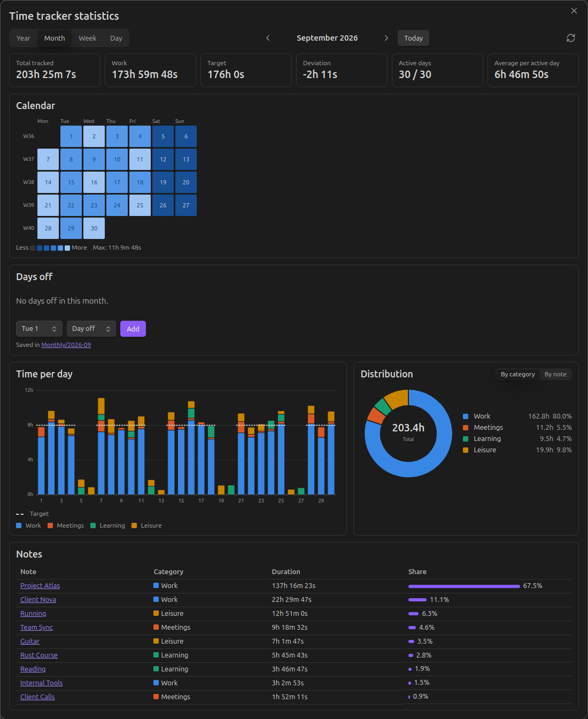
Task: Add the selected day off
Action: click(133, 329)
